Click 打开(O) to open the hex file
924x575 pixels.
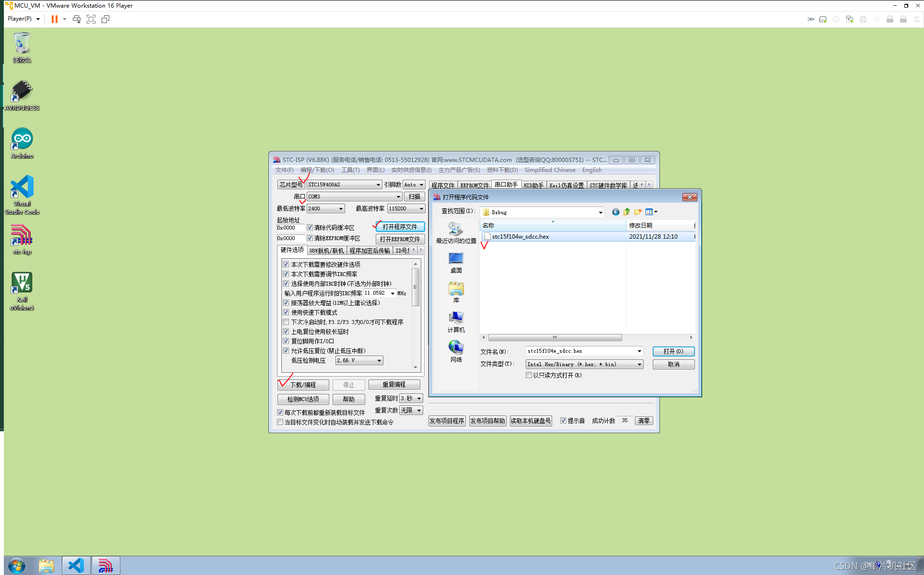pos(673,351)
